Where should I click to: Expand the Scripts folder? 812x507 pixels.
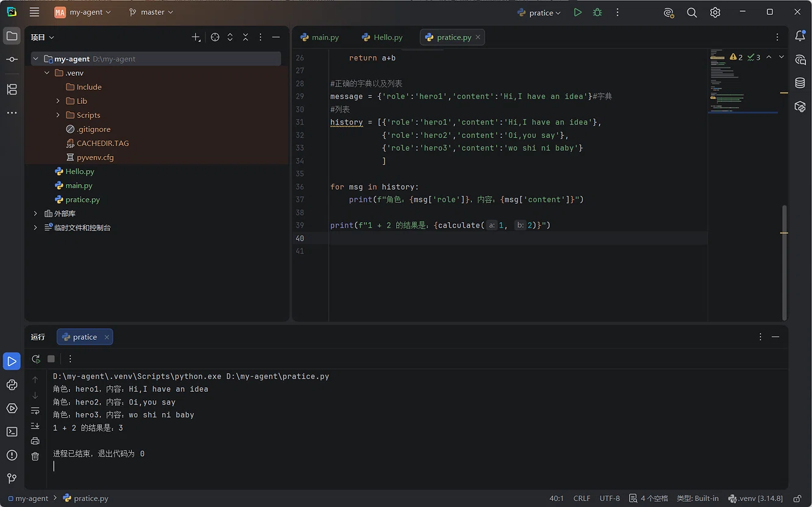tap(58, 115)
